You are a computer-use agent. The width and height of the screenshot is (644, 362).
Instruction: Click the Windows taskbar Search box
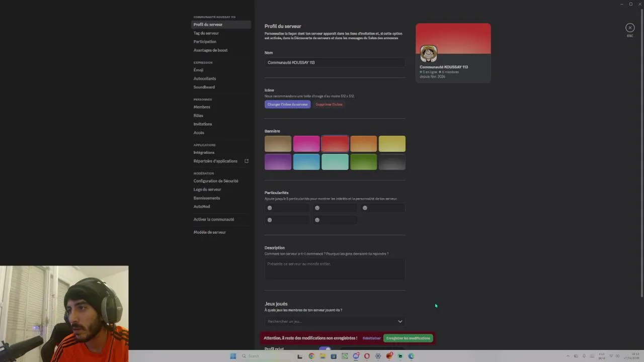(266, 356)
